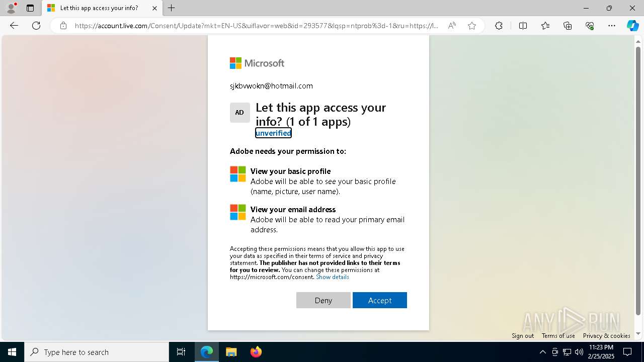Refresh the page
Image resolution: width=644 pixels, height=362 pixels.
point(36,26)
